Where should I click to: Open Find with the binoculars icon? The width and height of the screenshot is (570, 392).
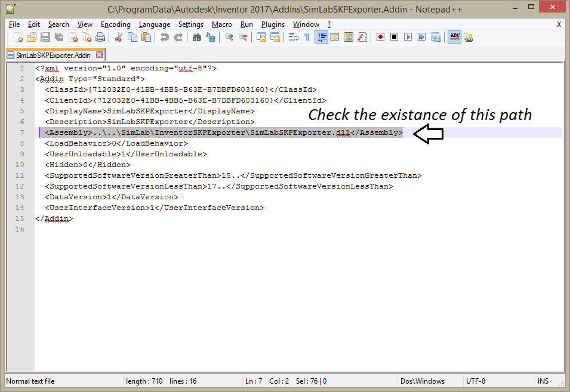tap(196, 37)
